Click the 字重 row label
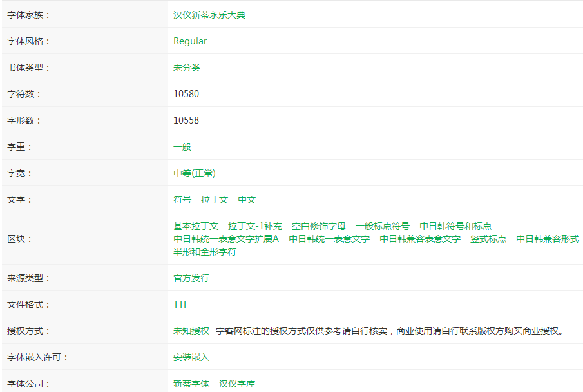 19,147
